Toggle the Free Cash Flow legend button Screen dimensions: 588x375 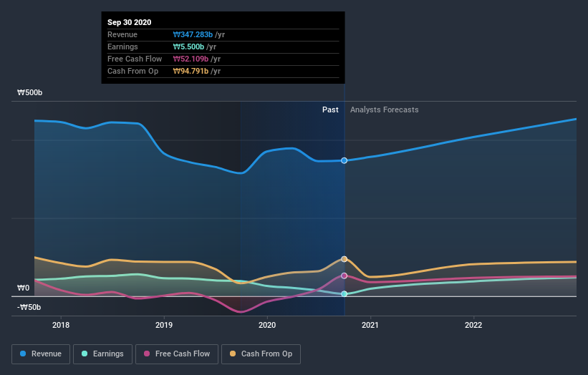tap(177, 354)
